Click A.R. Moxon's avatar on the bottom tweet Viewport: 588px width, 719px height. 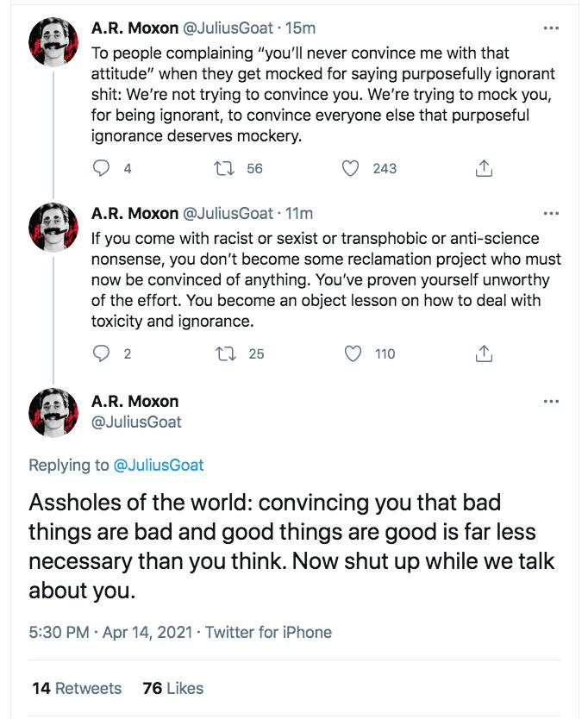click(52, 410)
